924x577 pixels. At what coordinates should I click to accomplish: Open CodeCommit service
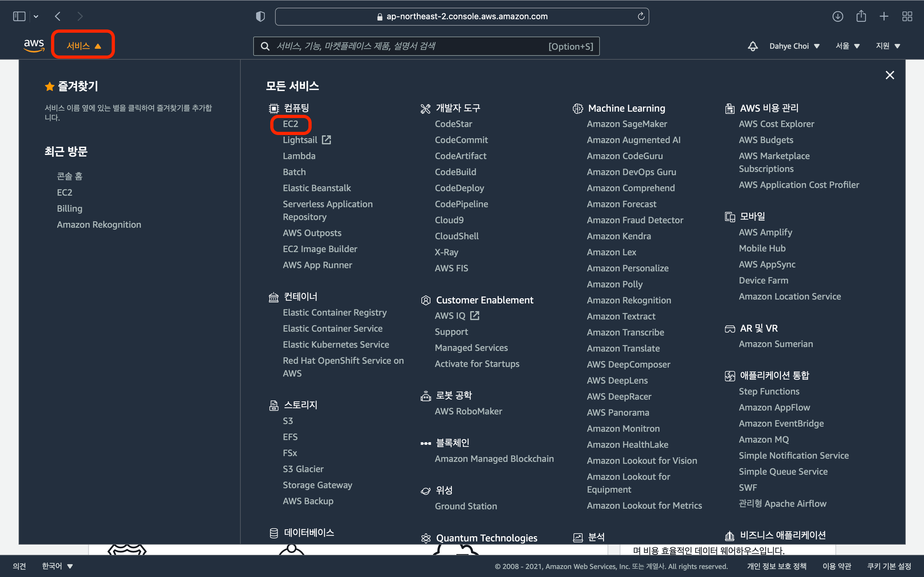click(461, 140)
